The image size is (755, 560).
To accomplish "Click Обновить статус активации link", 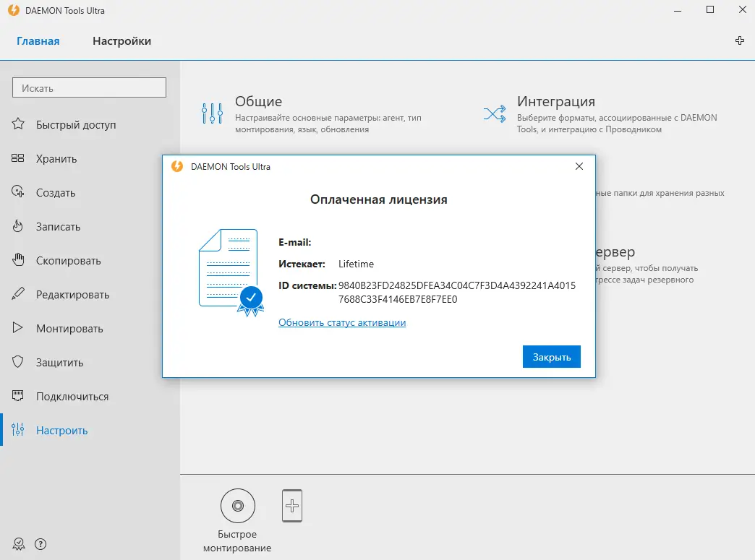I will (x=342, y=322).
